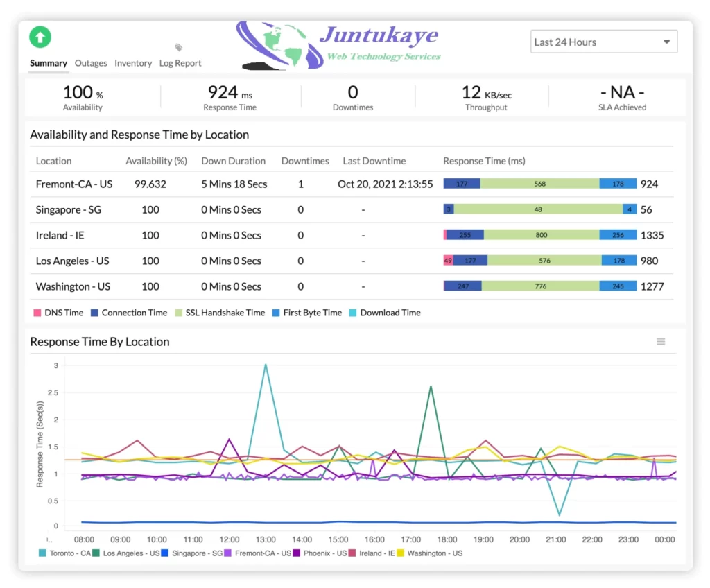Click the Summary tab
This screenshot has width=710, height=588.
[48, 63]
